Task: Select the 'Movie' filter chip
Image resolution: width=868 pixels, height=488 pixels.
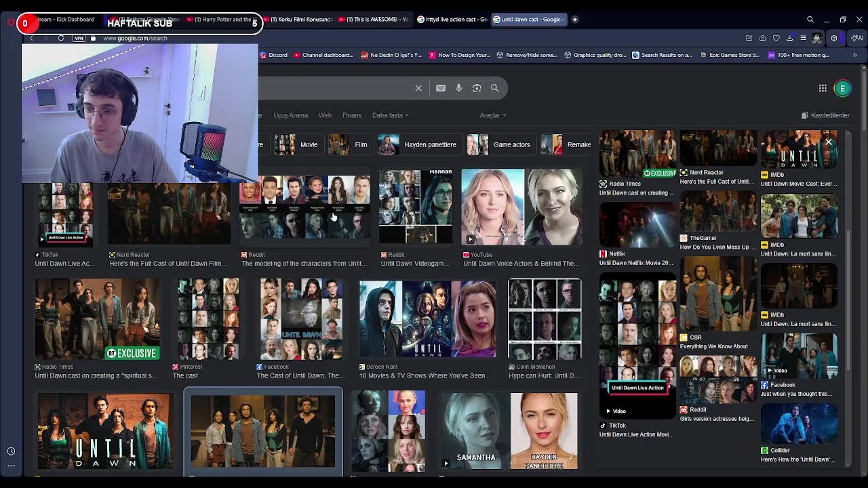Action: point(297,144)
